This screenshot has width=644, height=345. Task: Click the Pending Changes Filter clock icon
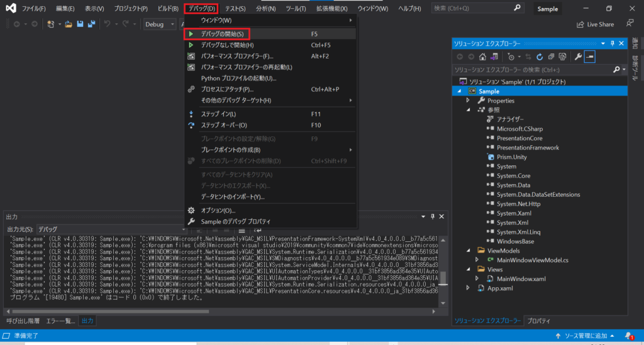coord(511,57)
